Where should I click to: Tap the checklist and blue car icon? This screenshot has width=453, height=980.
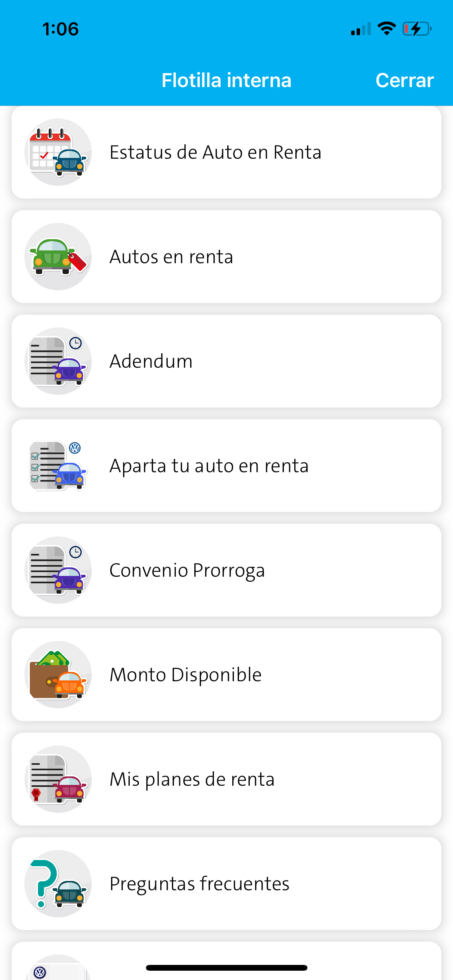(58, 466)
